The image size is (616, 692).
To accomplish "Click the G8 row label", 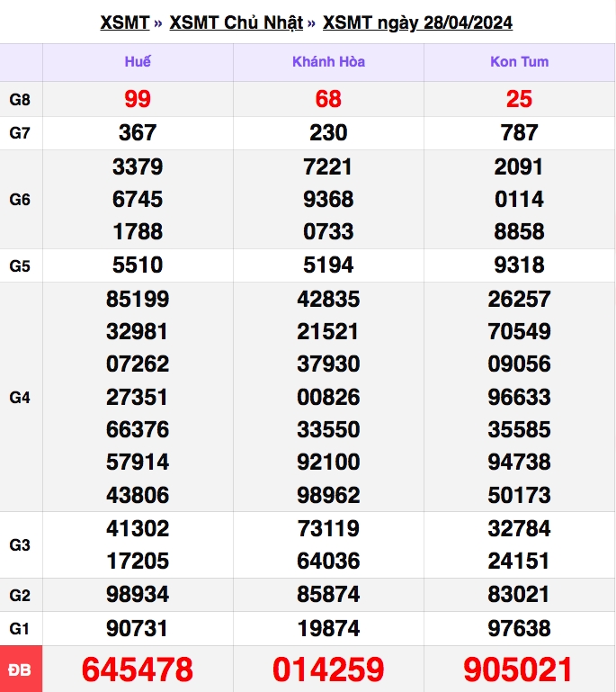I will coord(20,100).
